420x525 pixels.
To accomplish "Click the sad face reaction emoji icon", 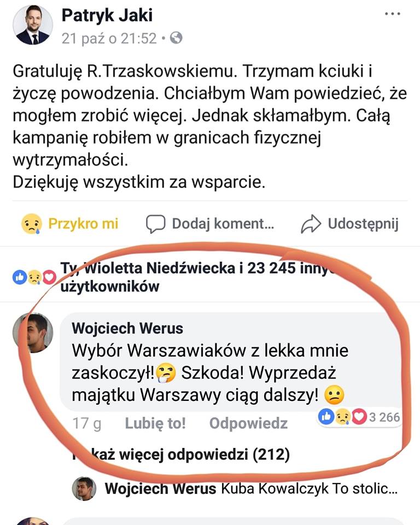I will [32, 224].
